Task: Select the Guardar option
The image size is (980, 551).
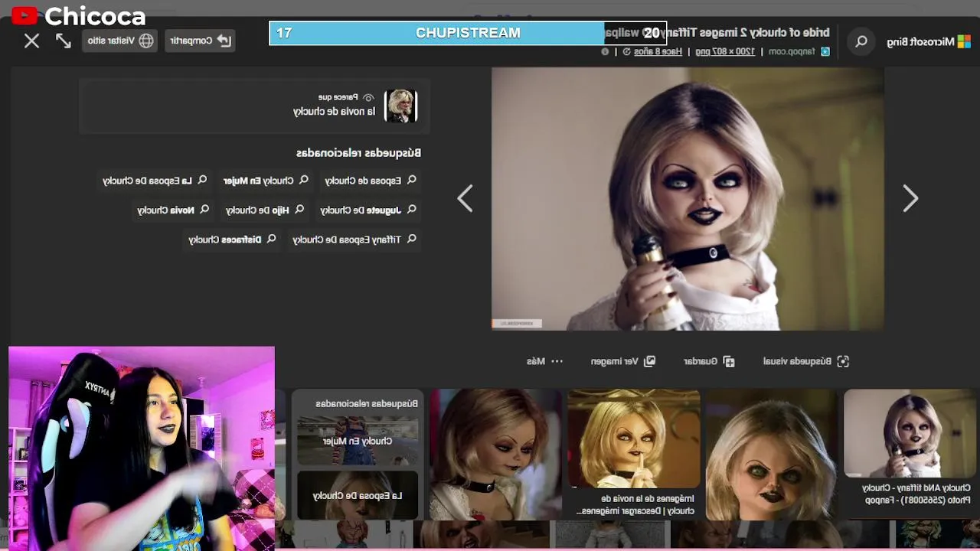Action: click(709, 361)
